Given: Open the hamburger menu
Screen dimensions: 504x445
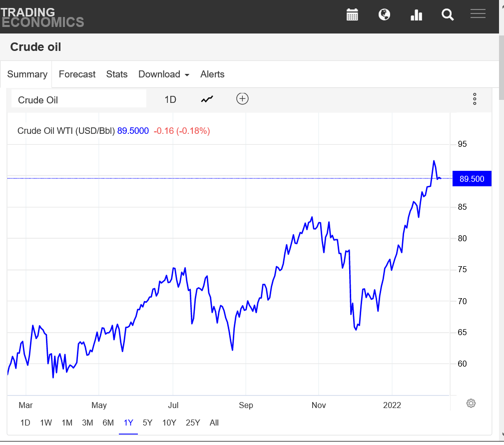Looking at the screenshot, I should (478, 14).
